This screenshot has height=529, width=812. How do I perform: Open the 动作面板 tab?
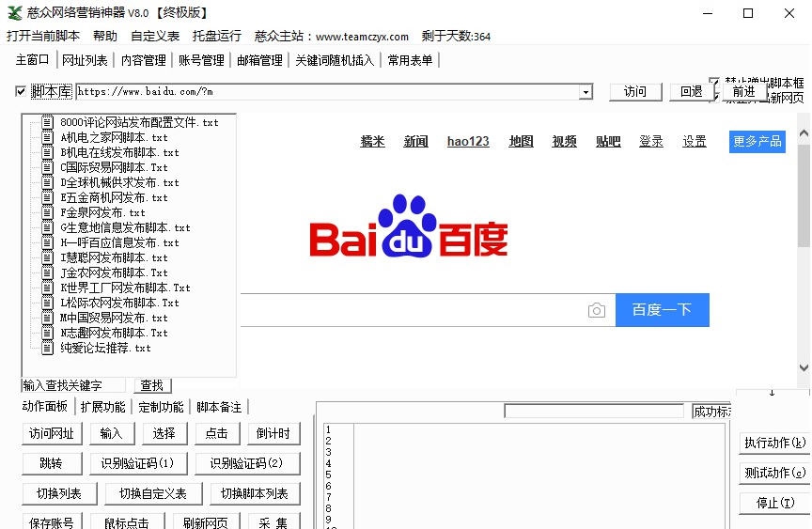click(44, 406)
